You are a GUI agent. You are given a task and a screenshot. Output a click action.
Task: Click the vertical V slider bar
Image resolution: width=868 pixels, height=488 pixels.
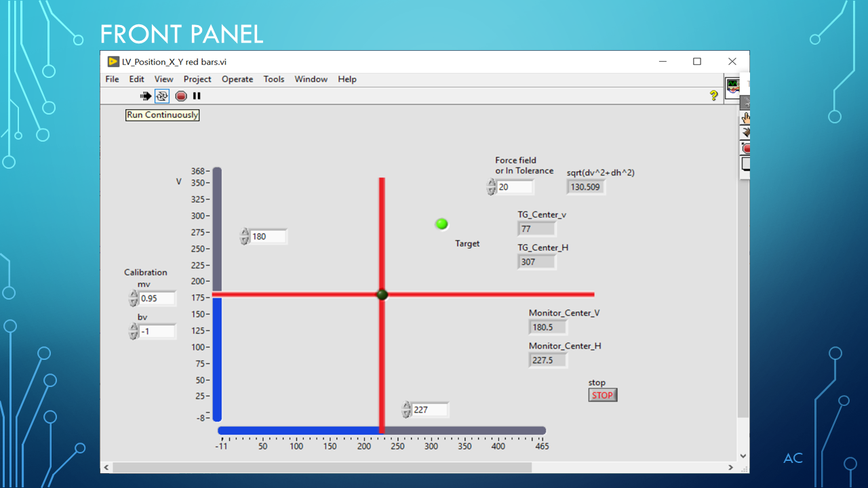click(x=217, y=294)
